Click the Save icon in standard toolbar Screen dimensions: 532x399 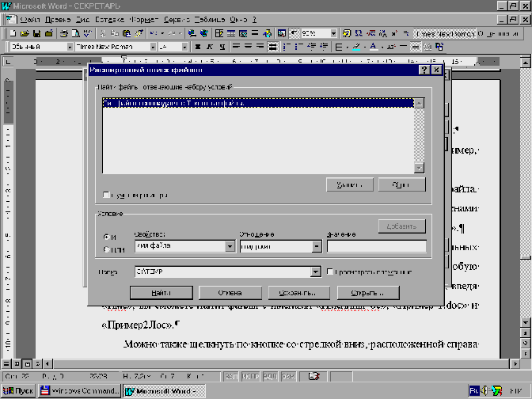tap(37, 33)
